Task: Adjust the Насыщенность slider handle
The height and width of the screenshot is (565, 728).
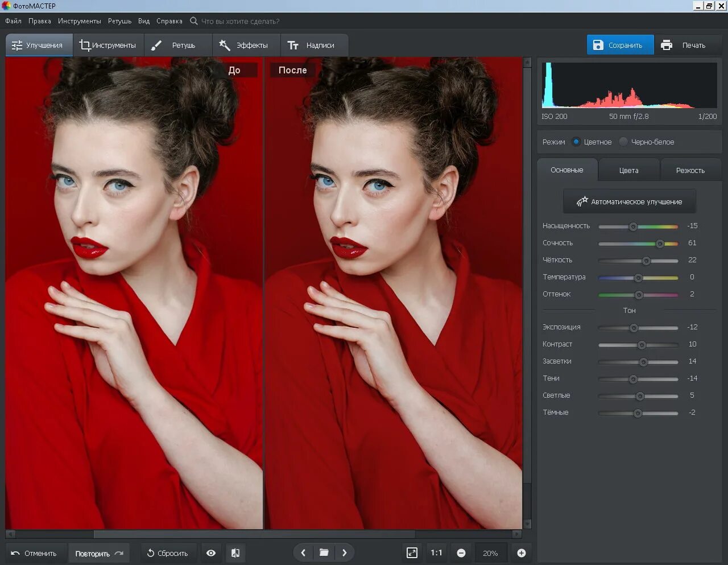Action: tap(633, 226)
